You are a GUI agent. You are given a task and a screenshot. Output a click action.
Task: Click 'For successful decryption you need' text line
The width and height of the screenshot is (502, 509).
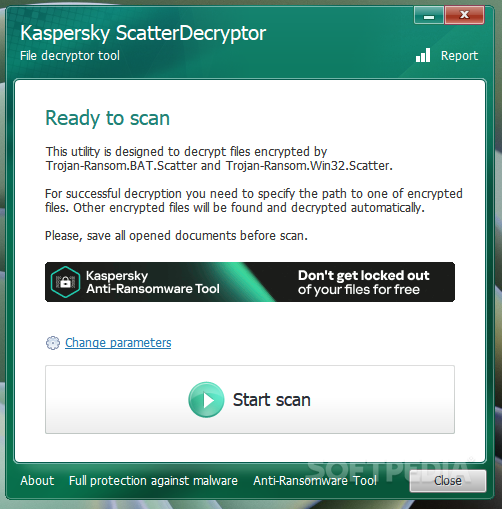point(254,194)
